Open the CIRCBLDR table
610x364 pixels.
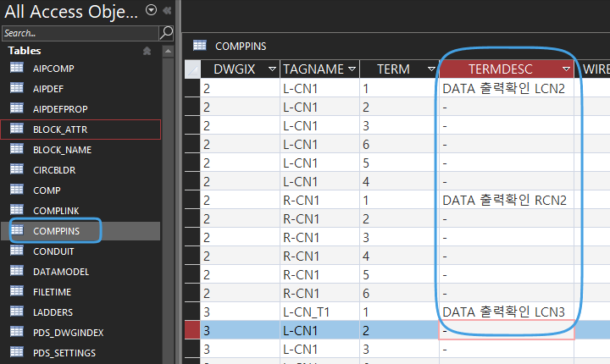pyautogui.click(x=81, y=170)
